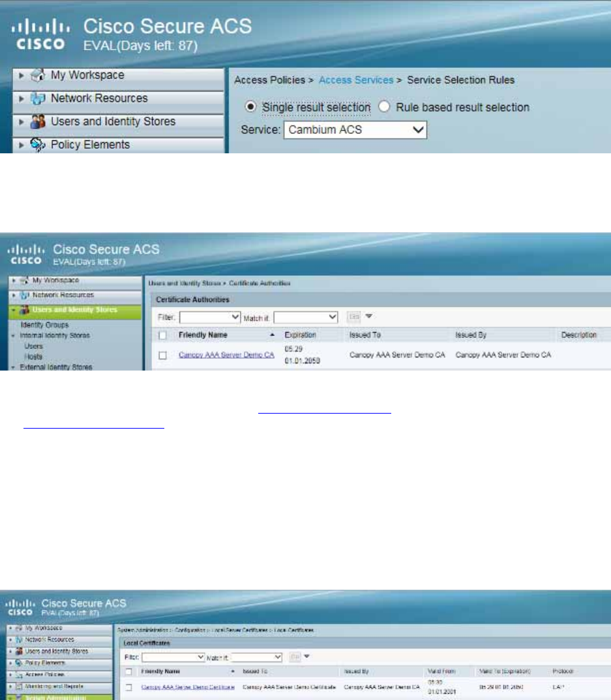Click Cisco logo in middle screenshot header

(26, 254)
